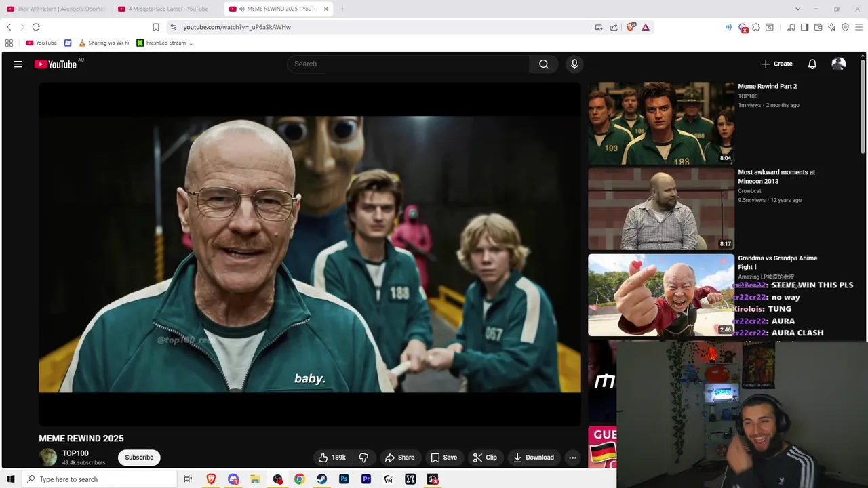This screenshot has height=488, width=868.
Task: Open the Create button menu
Action: point(777,64)
